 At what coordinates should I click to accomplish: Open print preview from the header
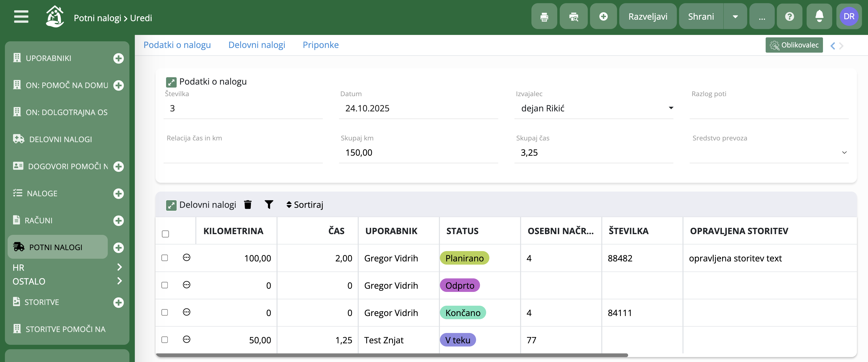(573, 16)
